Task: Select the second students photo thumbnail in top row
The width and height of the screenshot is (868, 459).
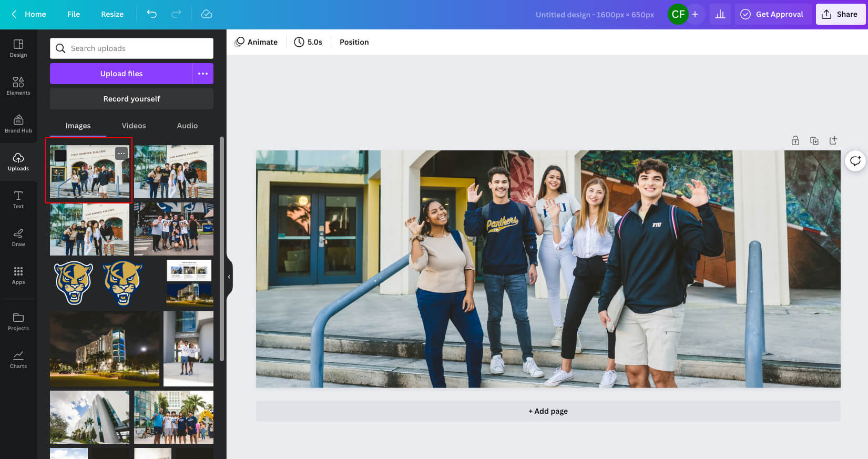Action: (x=173, y=171)
